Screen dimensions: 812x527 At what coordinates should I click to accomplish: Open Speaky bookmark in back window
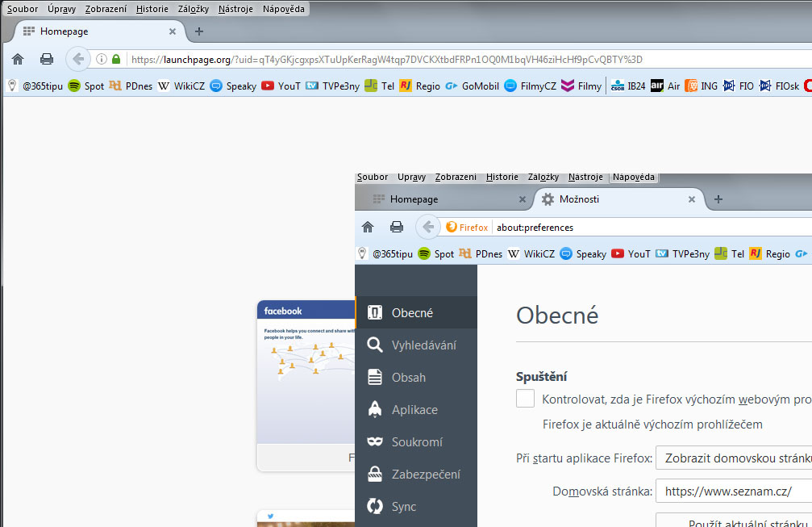coord(234,86)
